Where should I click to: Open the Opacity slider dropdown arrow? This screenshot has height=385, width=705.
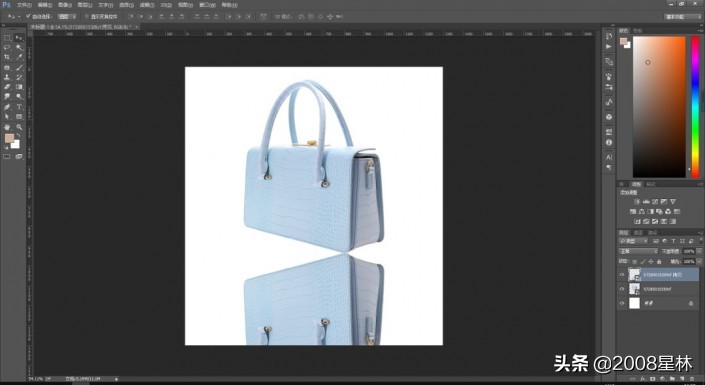click(699, 251)
